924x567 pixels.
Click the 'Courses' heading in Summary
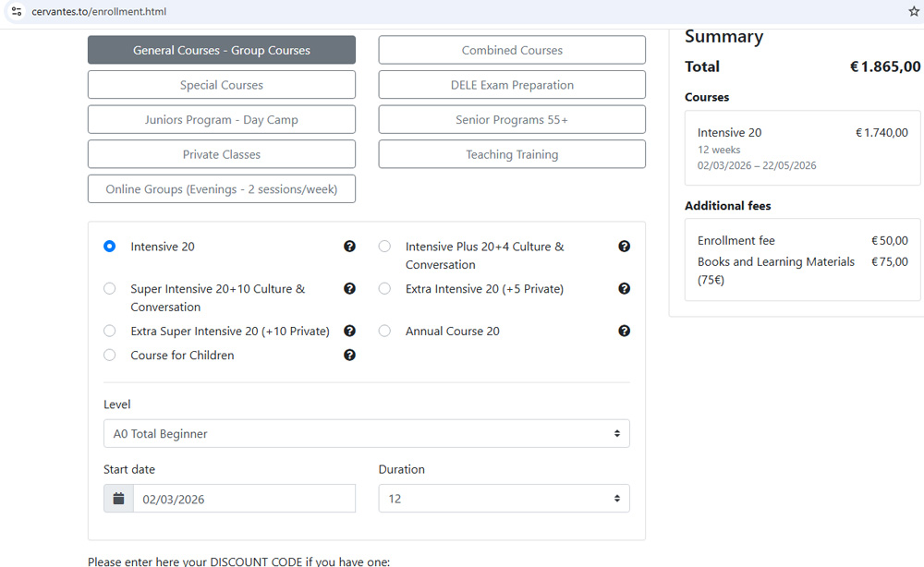(x=707, y=97)
